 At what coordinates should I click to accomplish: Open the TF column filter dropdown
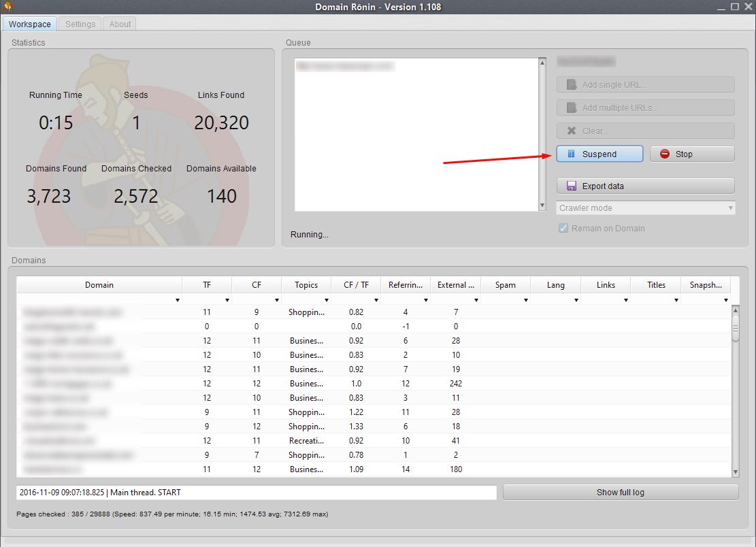227,300
